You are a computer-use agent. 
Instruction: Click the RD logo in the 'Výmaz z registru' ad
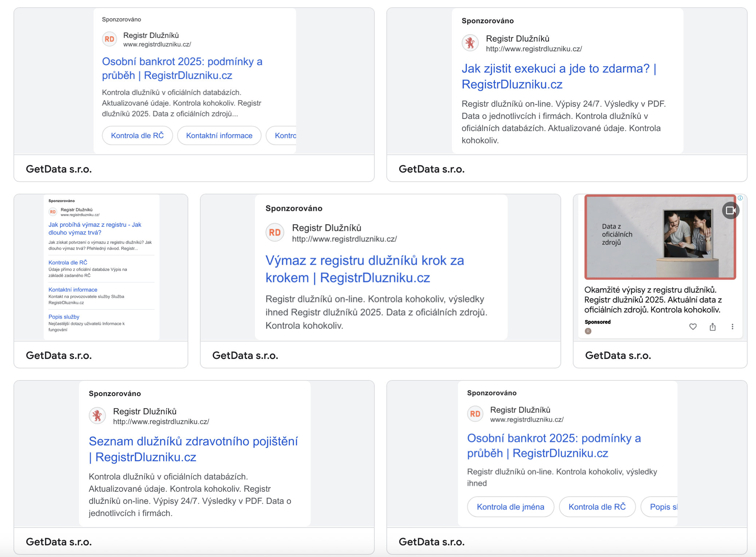pyautogui.click(x=275, y=232)
